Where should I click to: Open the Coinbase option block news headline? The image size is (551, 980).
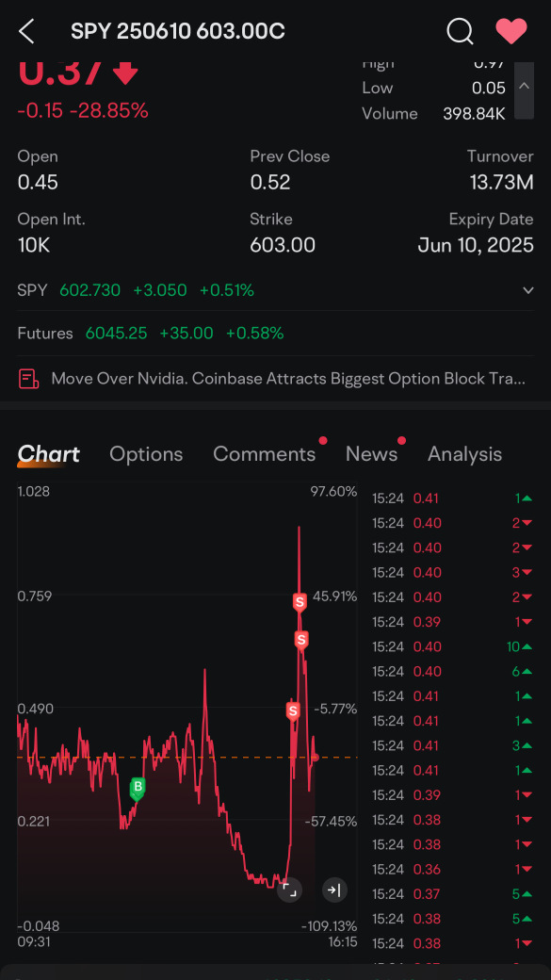click(x=288, y=378)
